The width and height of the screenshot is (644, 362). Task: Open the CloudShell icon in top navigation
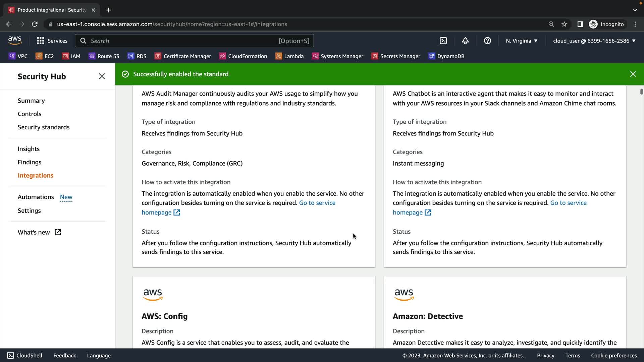443,41
